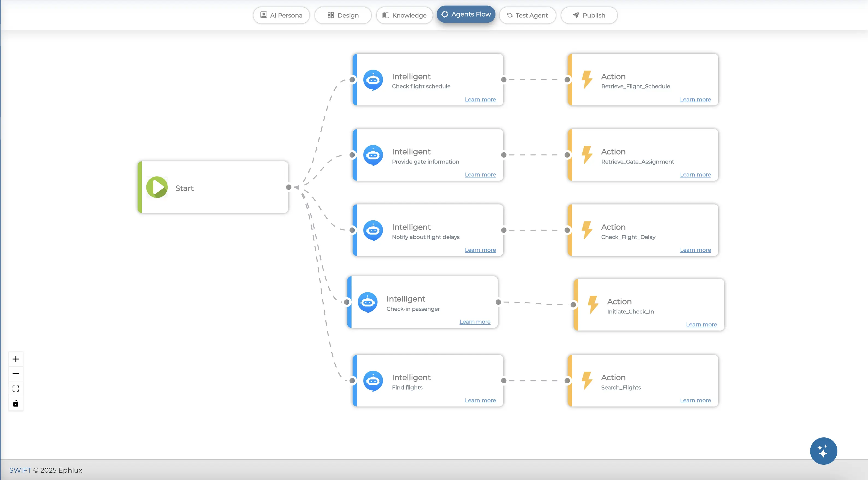Switch to the AI Persona tab
The height and width of the screenshot is (480, 868).
(281, 15)
